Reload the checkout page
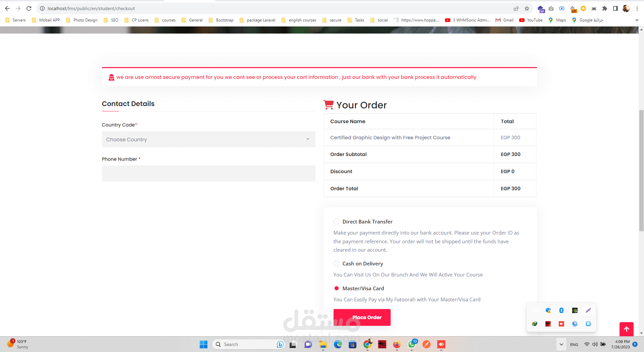The height and width of the screenshot is (352, 644). coord(29,8)
